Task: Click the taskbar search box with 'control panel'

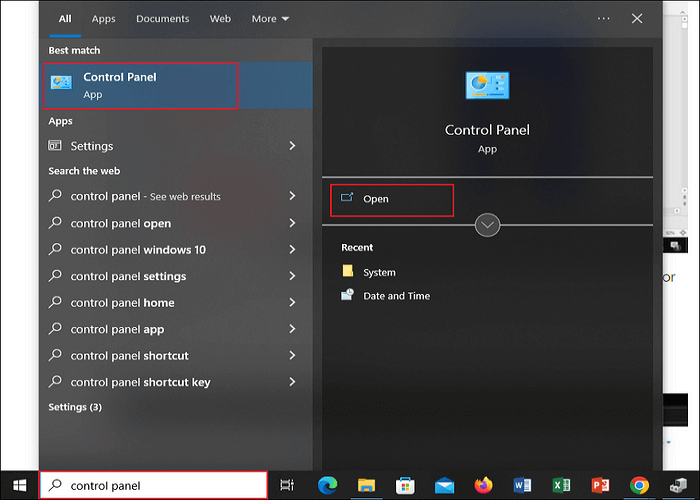Action: pos(154,485)
